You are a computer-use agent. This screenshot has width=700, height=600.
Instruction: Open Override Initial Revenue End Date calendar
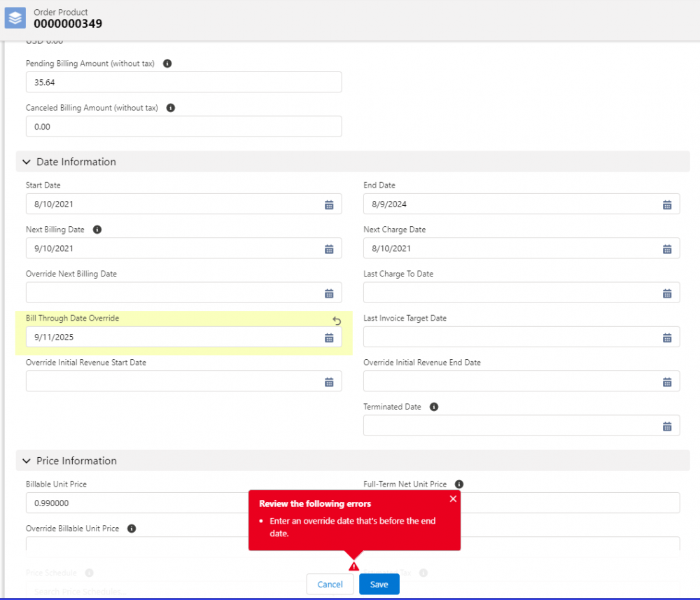coord(667,382)
